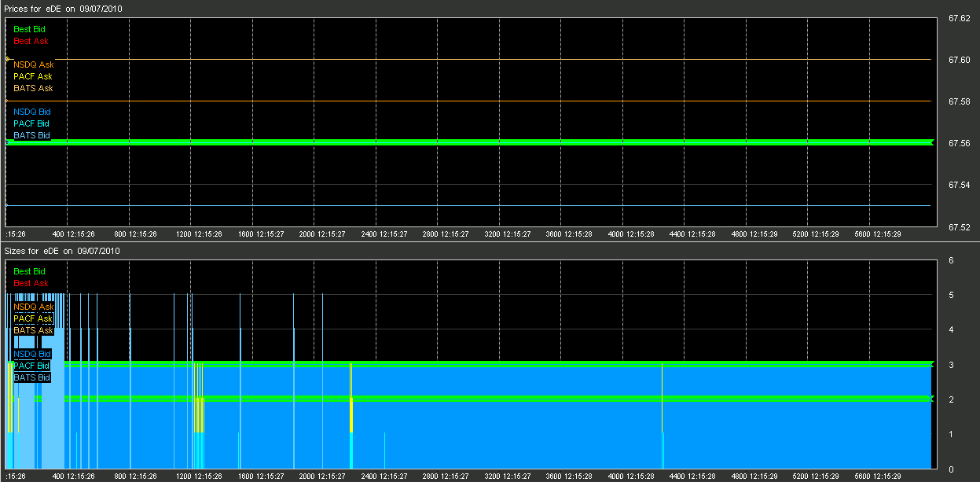980x482 pixels.
Task: Select 'Best Ask' legend entry in Prices chart
Action: (31, 41)
